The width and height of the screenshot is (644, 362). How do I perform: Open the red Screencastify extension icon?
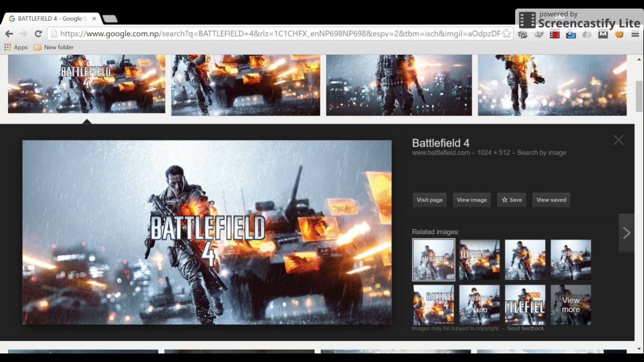click(x=555, y=34)
